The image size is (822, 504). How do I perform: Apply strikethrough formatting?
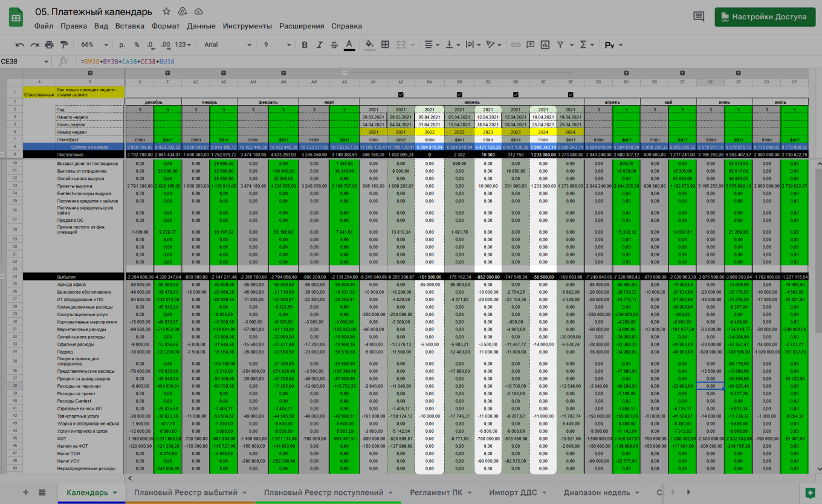coord(334,45)
